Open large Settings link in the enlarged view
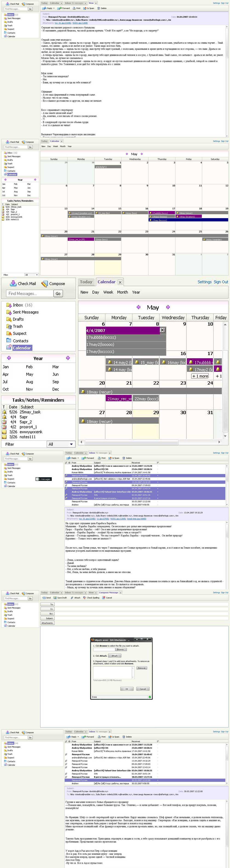The width and height of the screenshot is (230, 868). 205,282
